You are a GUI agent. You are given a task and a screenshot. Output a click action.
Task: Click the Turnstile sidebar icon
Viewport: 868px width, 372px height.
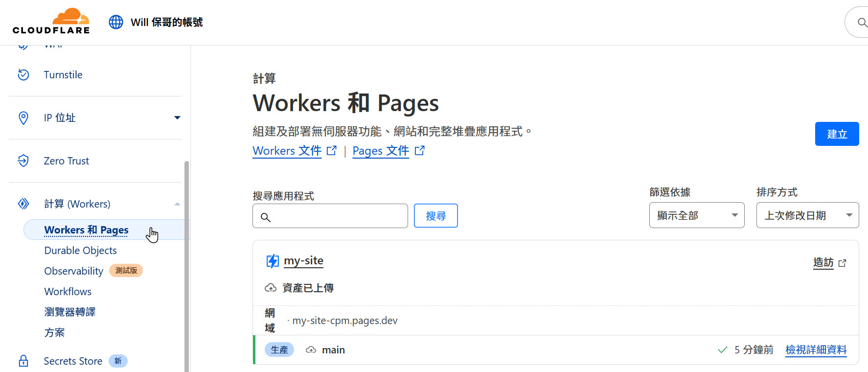tap(23, 75)
